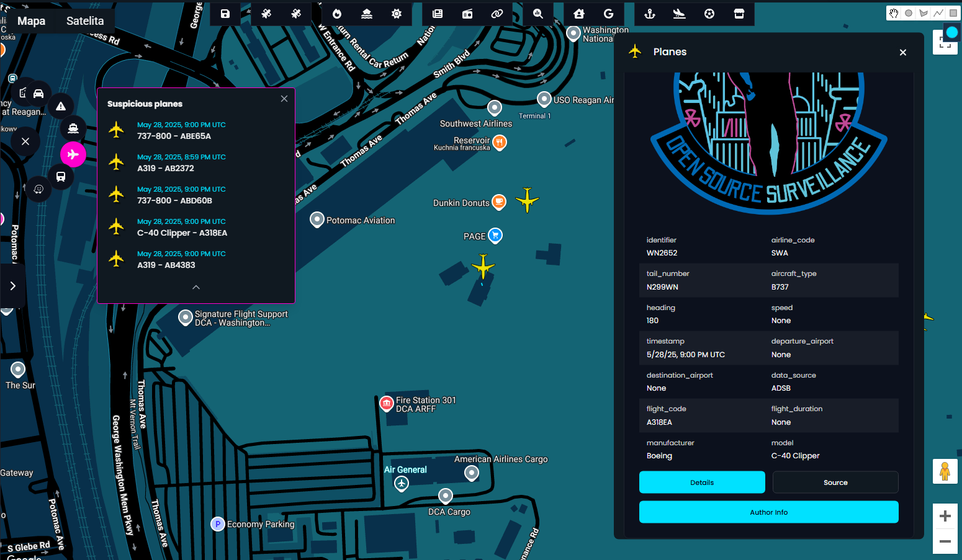Expand the left side panel arrow
Image resolution: width=962 pixels, height=560 pixels.
tap(12, 286)
